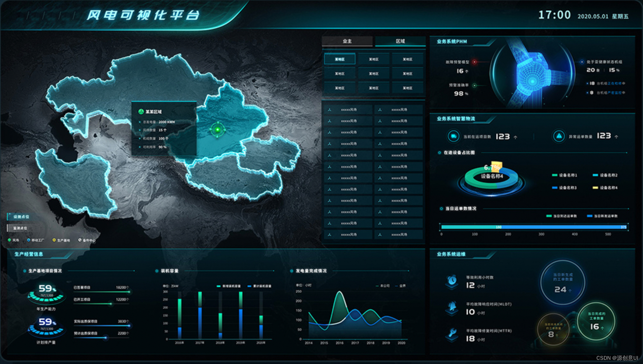Click the 当日新生成的工单数量 circle showing 24
Screen dimensions: 643x364
[563, 283]
